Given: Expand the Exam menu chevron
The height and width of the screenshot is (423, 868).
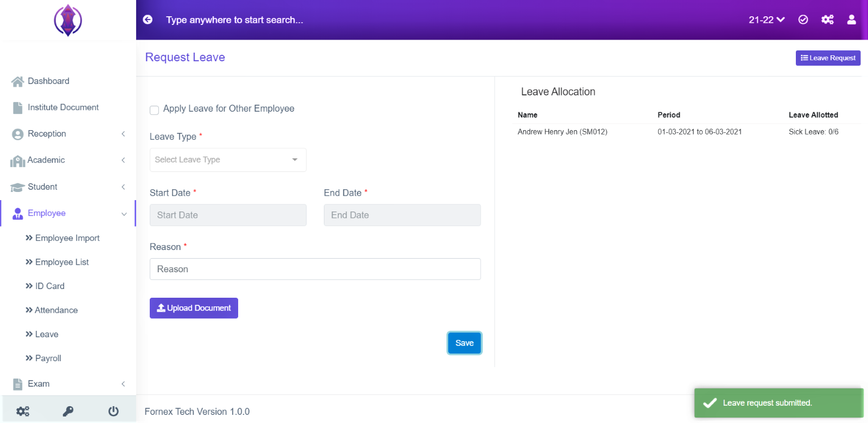Looking at the screenshot, I should pos(123,384).
